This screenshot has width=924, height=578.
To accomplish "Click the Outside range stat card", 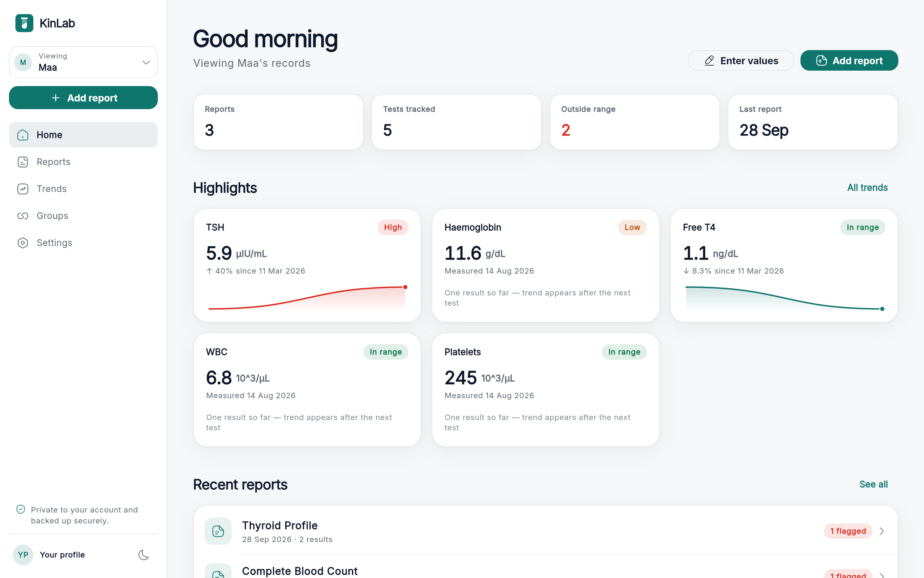I will [x=635, y=122].
